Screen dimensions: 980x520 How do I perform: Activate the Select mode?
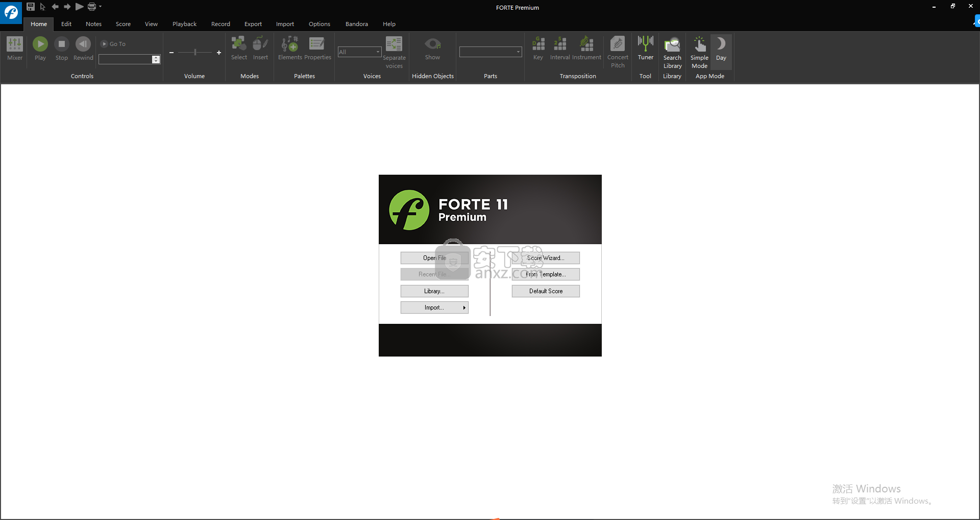point(239,49)
